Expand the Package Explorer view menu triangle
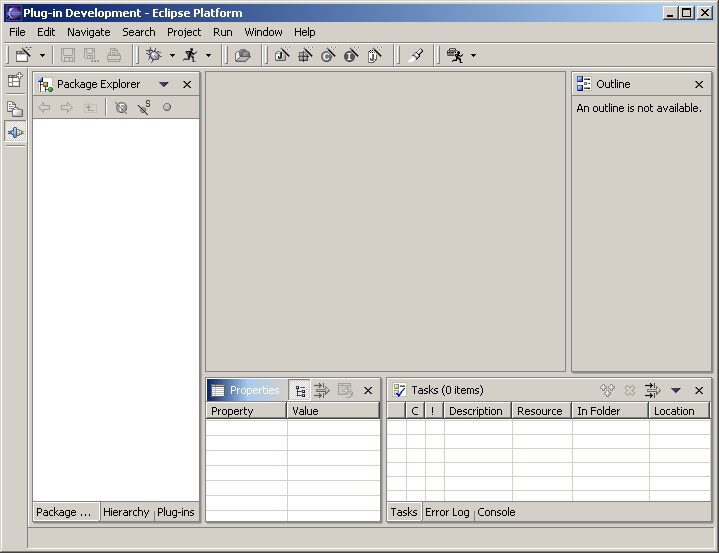The height and width of the screenshot is (553, 719). tap(164, 85)
